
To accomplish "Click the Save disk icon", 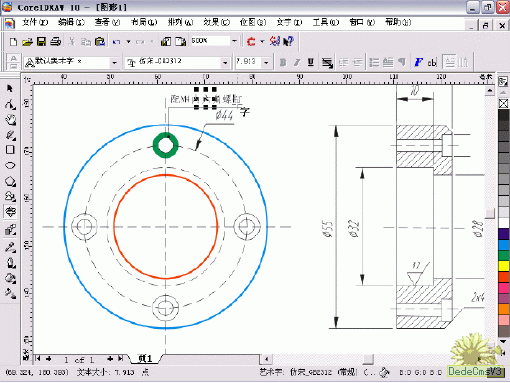I will click(41, 42).
